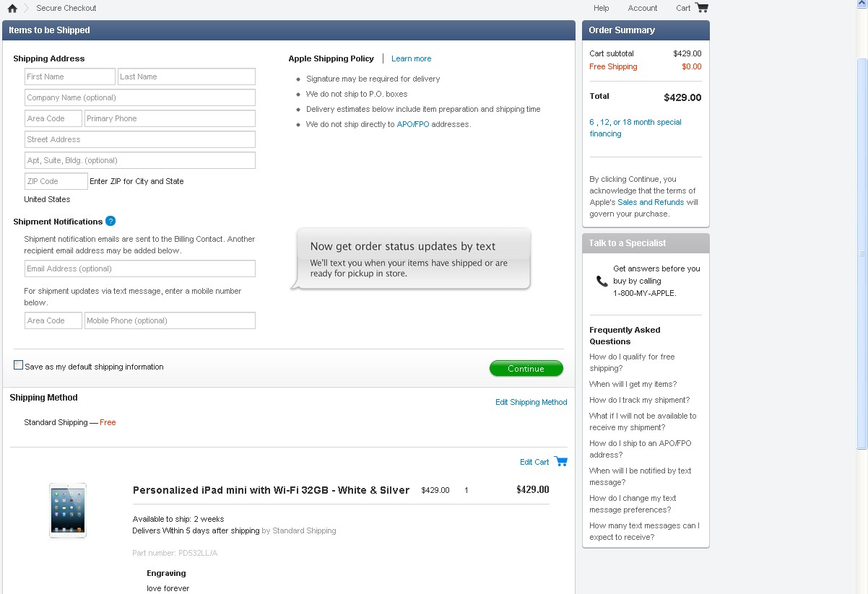The image size is (868, 594).
Task: Open FAQ How do I qualify for free shipping
Action: [x=632, y=362]
